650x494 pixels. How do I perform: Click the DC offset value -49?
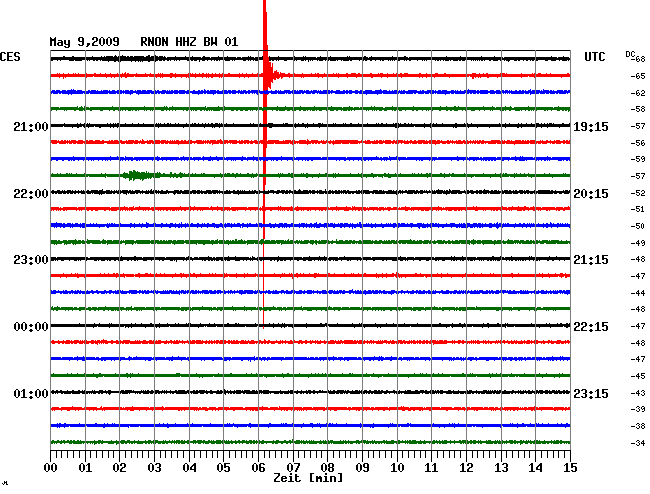(x=638, y=243)
